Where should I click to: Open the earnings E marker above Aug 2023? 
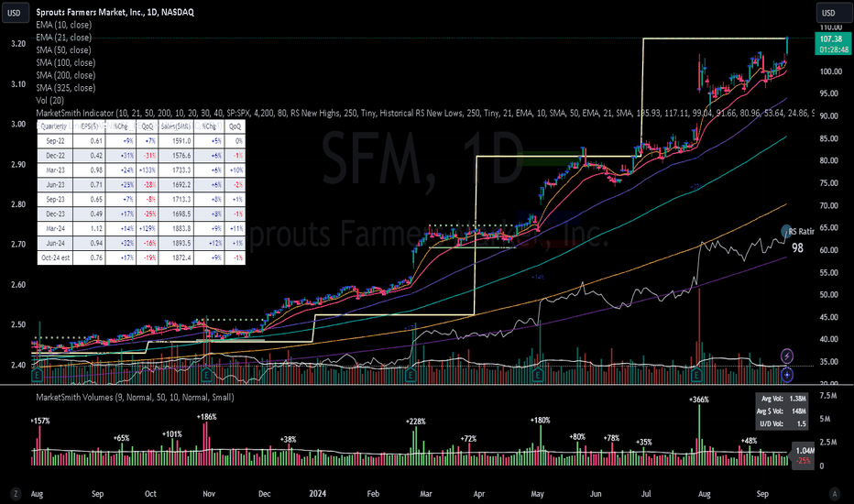tap(37, 375)
